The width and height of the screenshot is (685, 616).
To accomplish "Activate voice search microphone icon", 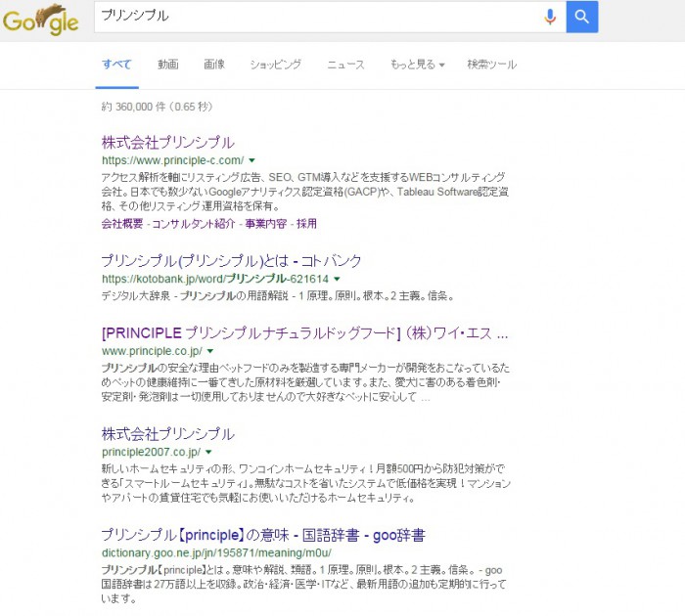I will (x=550, y=17).
